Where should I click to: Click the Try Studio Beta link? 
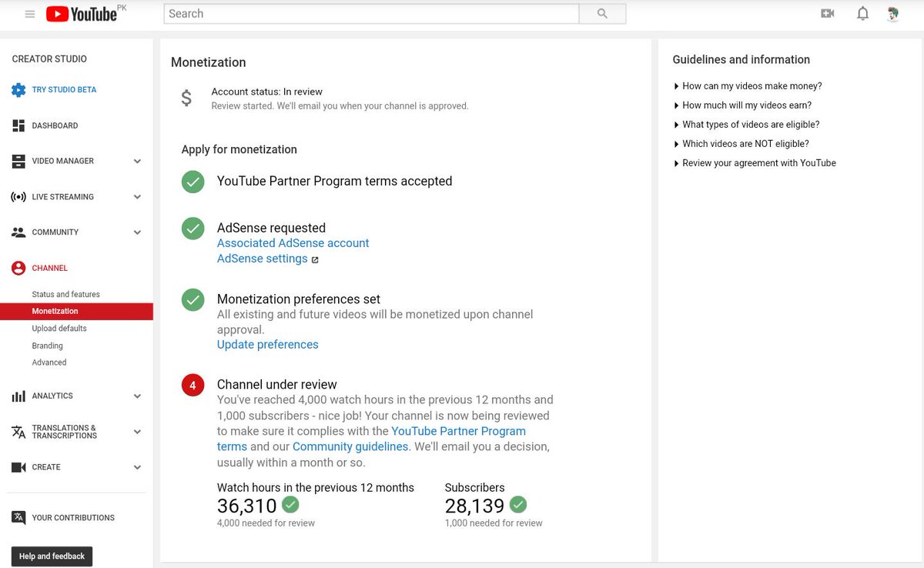coord(64,90)
